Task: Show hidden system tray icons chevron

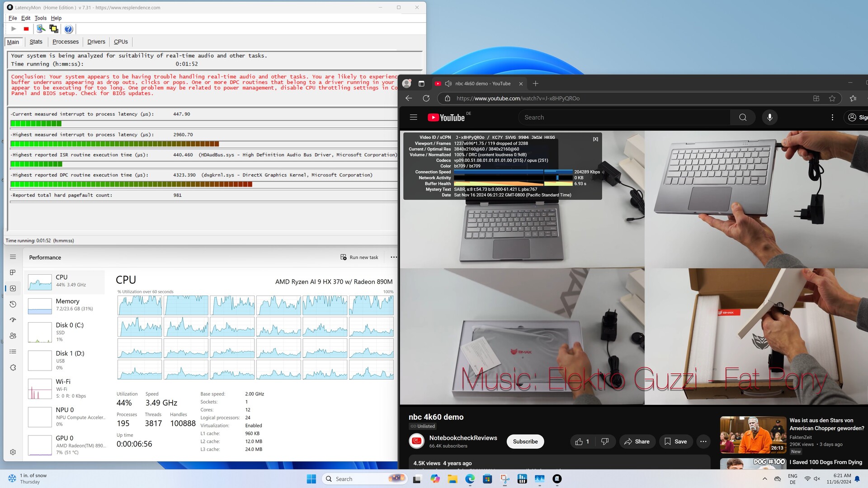Action: click(764, 479)
